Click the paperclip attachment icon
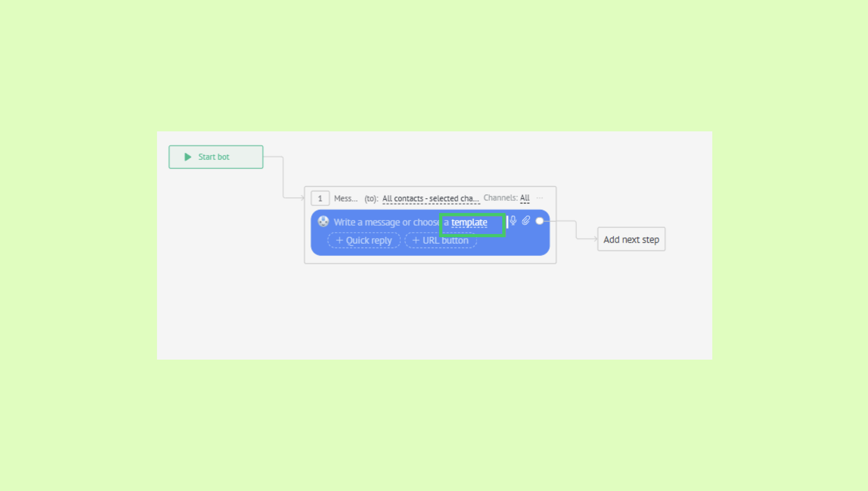 click(526, 221)
